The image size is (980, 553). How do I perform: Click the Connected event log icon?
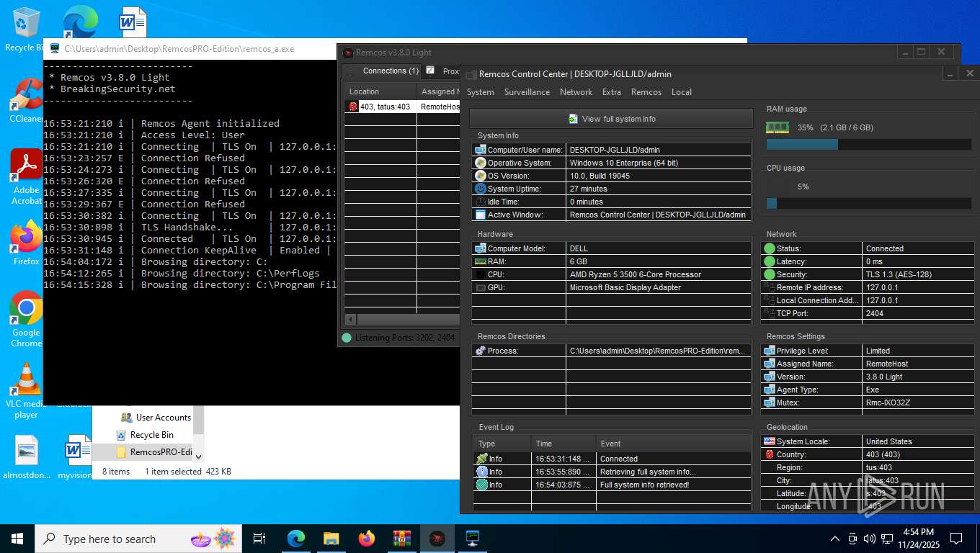point(482,459)
